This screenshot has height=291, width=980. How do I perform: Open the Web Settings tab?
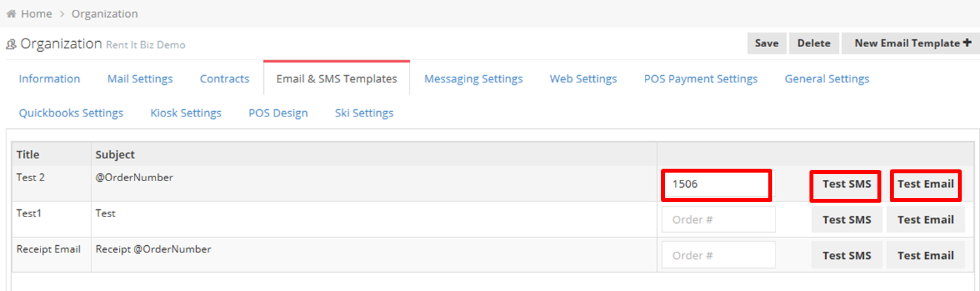click(x=583, y=78)
